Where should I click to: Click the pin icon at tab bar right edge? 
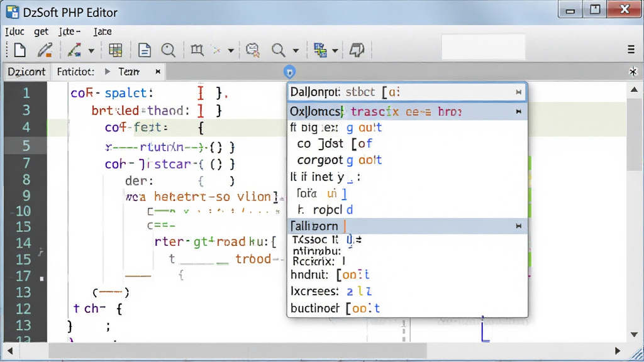pos(633,72)
